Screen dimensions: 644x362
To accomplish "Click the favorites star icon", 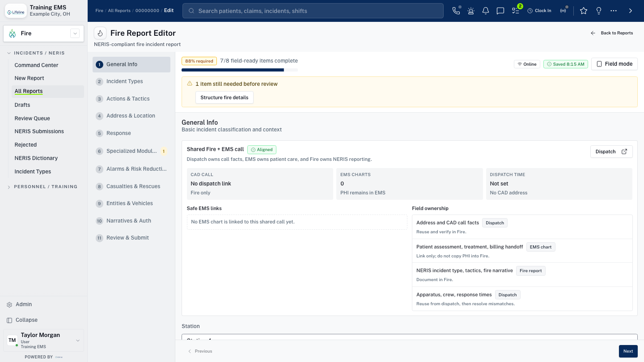I will [x=584, y=11].
